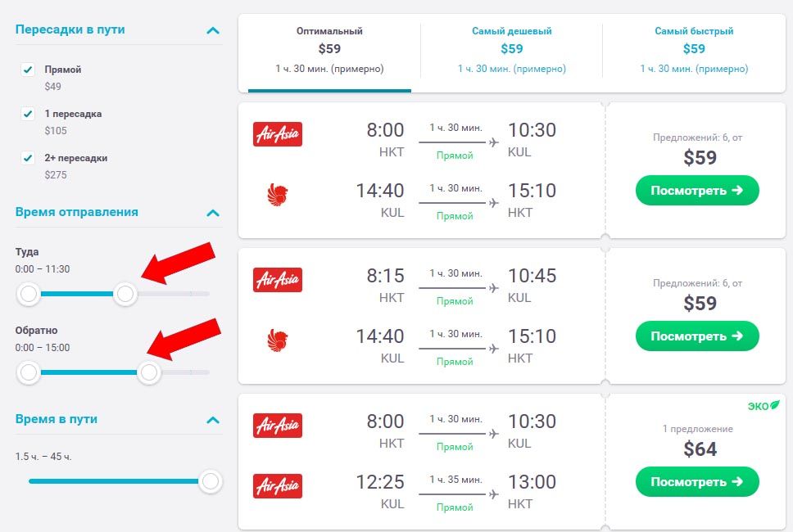Click the Thai Lion Air logo in the second card
Screen dimensions: 793x532
click(x=278, y=340)
